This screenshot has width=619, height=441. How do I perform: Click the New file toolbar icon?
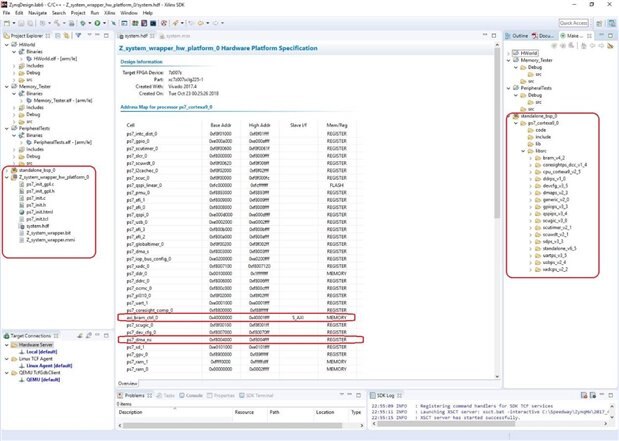click(x=8, y=22)
